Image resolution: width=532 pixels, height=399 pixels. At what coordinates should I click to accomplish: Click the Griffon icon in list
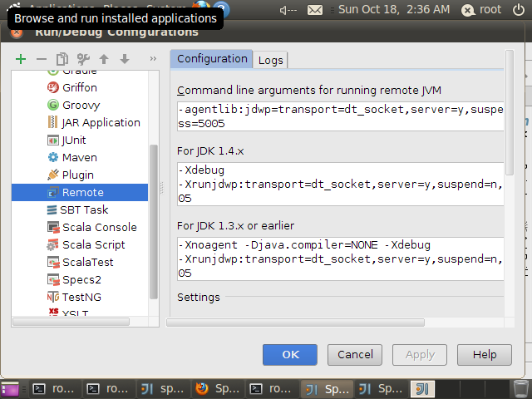pyautogui.click(x=53, y=87)
